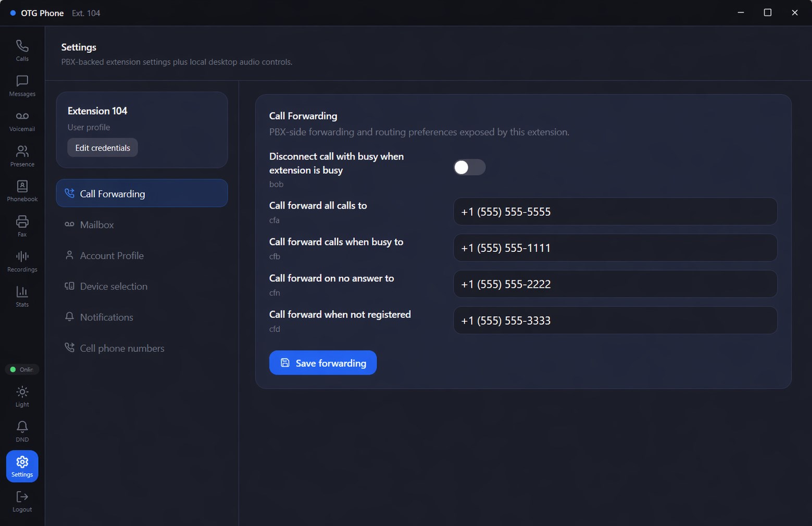
Task: Click the 'cfn' field code label
Action: click(x=274, y=293)
